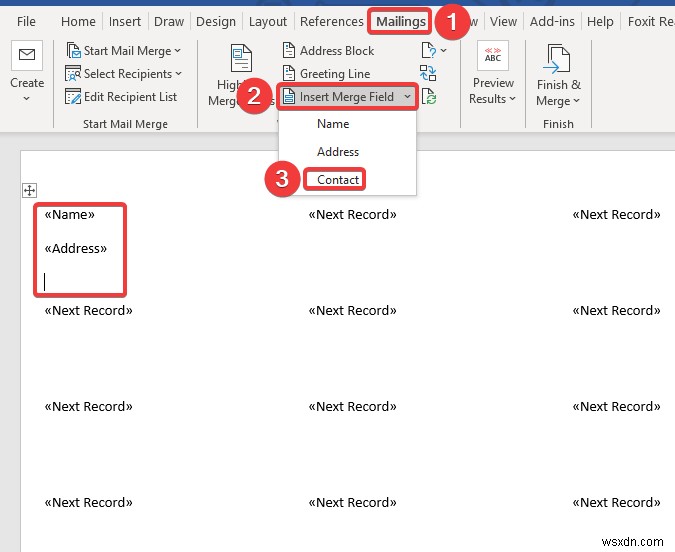Expand the Insert Merge Field dropdown arrow
This screenshot has height=552, width=675.
[x=407, y=97]
